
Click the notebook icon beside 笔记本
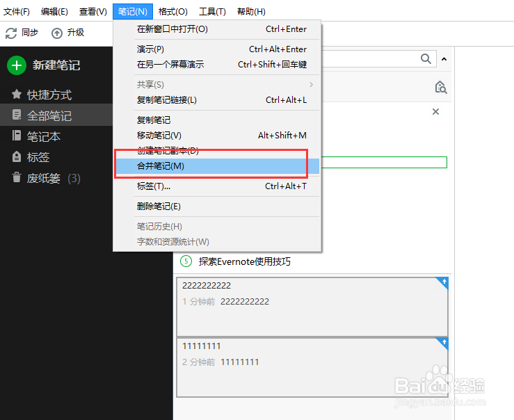17,136
